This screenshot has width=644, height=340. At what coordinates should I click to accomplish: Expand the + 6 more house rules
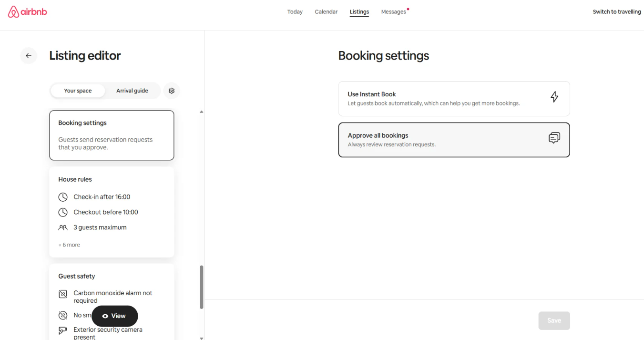click(x=69, y=245)
